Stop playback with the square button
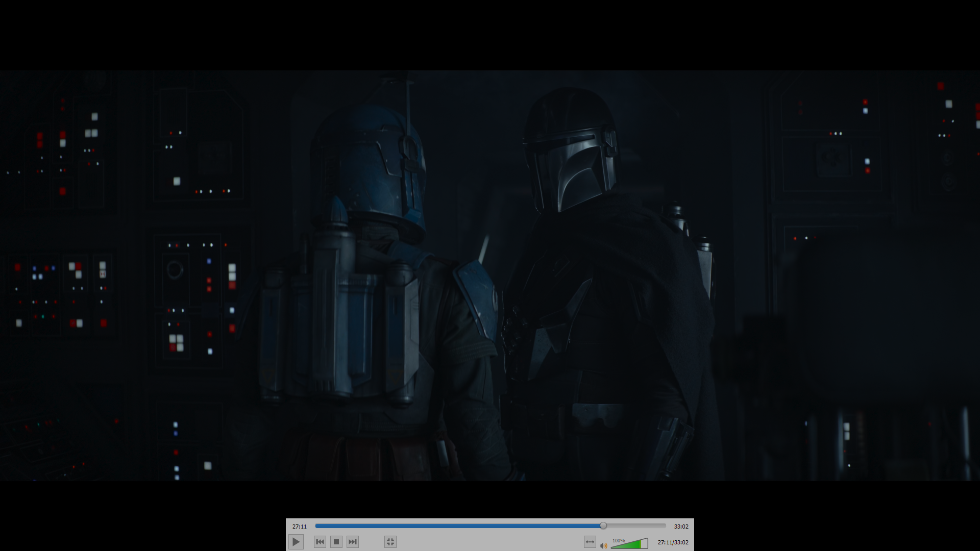980x551 pixels. [x=336, y=542]
